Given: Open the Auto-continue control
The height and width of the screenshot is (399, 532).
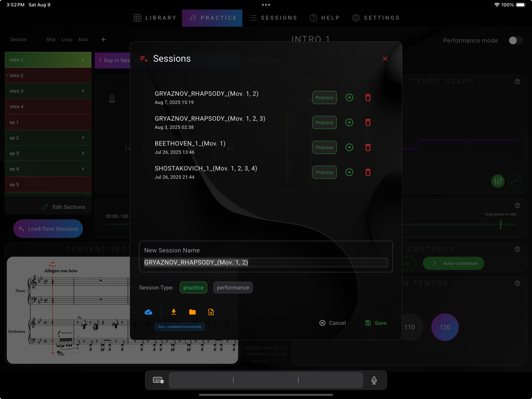Looking at the screenshot, I should click(453, 263).
